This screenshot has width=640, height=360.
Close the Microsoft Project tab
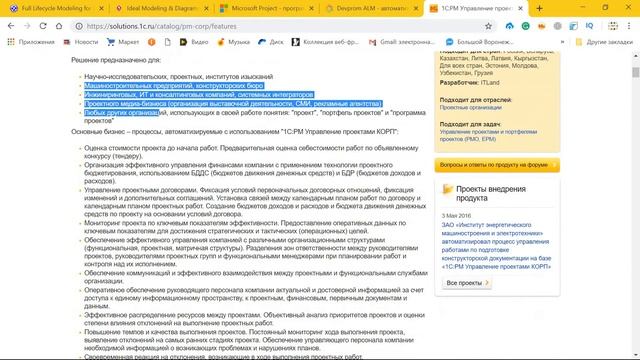pos(311,8)
